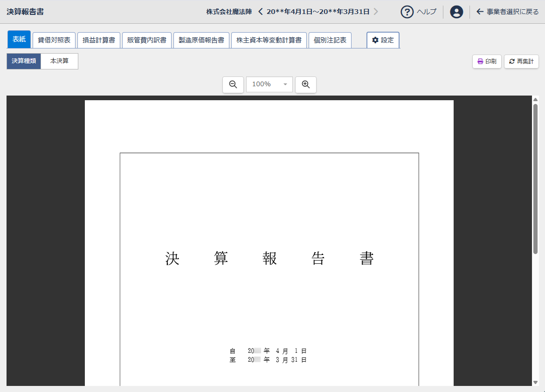Viewport: 545px width, 392px height.
Task: Go to next fiscal period with right chevron
Action: tap(376, 12)
